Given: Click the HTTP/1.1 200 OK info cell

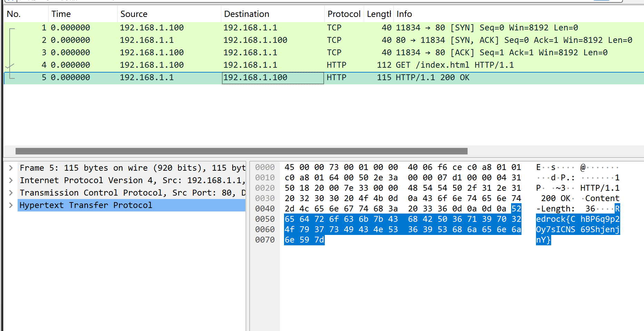Looking at the screenshot, I should point(432,77).
